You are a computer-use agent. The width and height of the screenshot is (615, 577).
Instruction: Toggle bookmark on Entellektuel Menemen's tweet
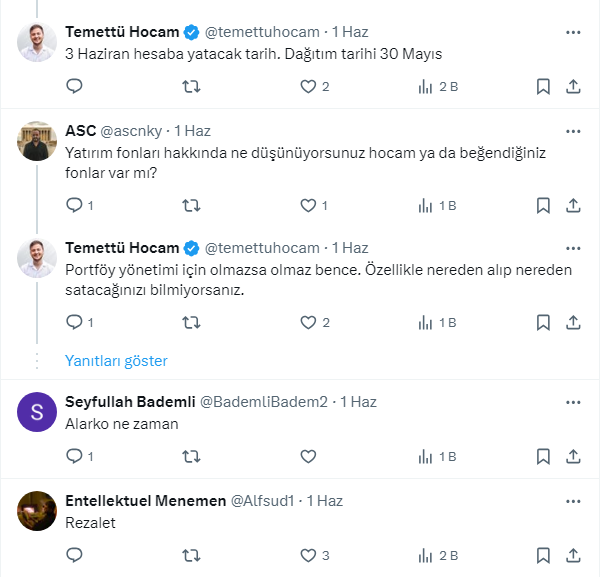tap(543, 555)
